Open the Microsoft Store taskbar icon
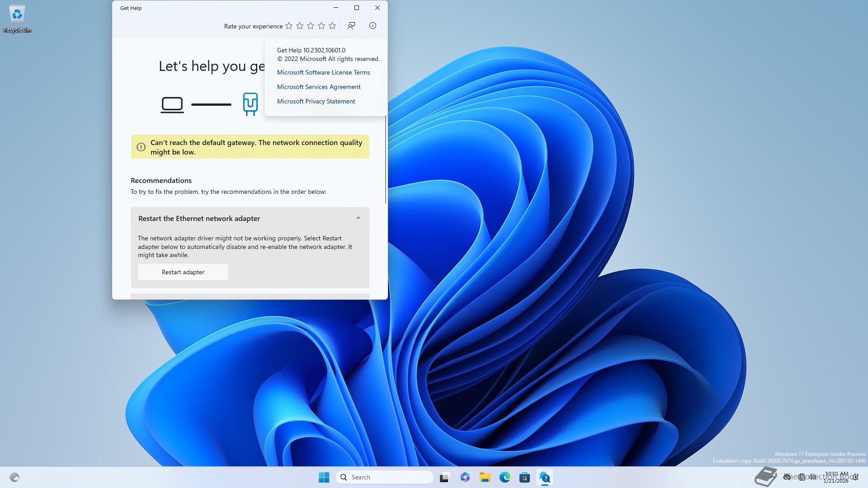The width and height of the screenshot is (868, 488). pos(524,477)
